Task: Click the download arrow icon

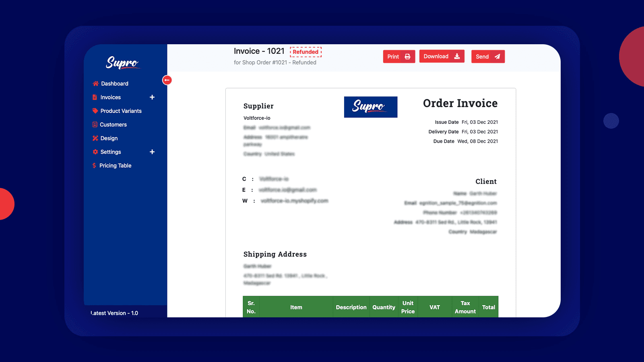Action: 457,56
